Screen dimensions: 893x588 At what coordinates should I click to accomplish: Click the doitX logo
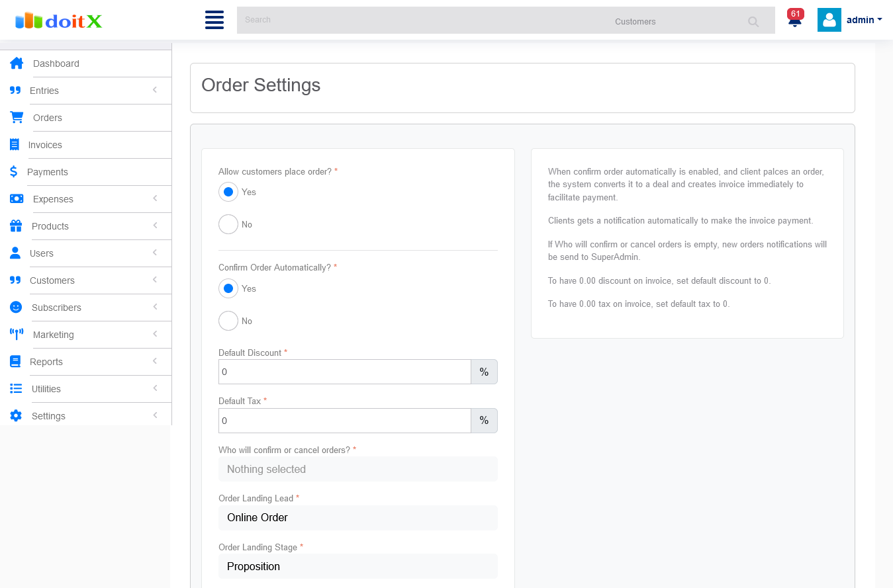[59, 21]
